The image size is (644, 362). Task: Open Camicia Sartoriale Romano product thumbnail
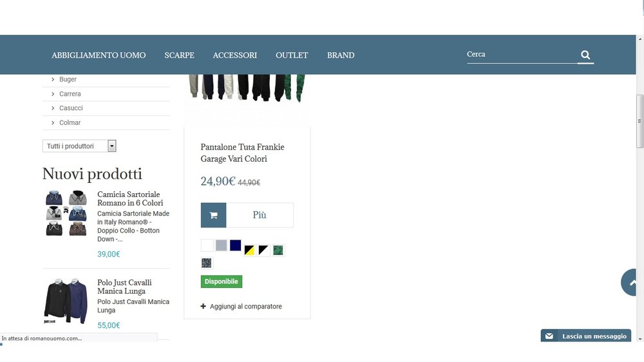tap(66, 213)
